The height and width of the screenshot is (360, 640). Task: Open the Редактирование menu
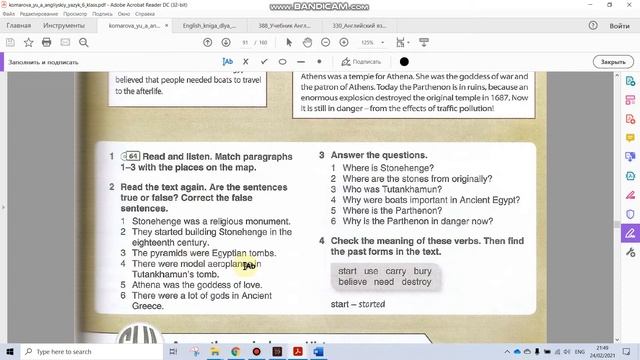(39, 14)
